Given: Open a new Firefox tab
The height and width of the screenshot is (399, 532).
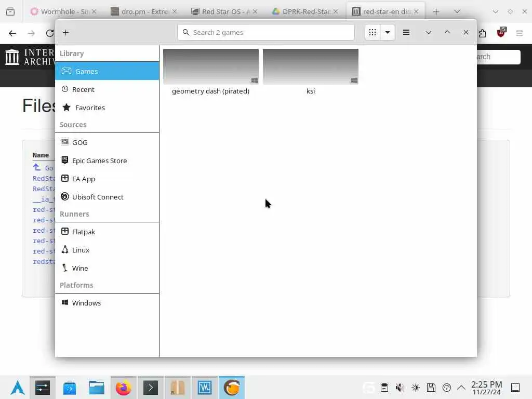Looking at the screenshot, I should tap(436, 12).
